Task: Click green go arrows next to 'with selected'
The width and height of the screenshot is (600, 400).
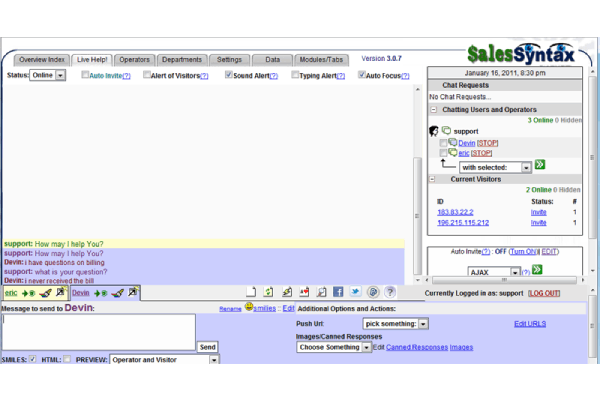Action: pyautogui.click(x=540, y=165)
